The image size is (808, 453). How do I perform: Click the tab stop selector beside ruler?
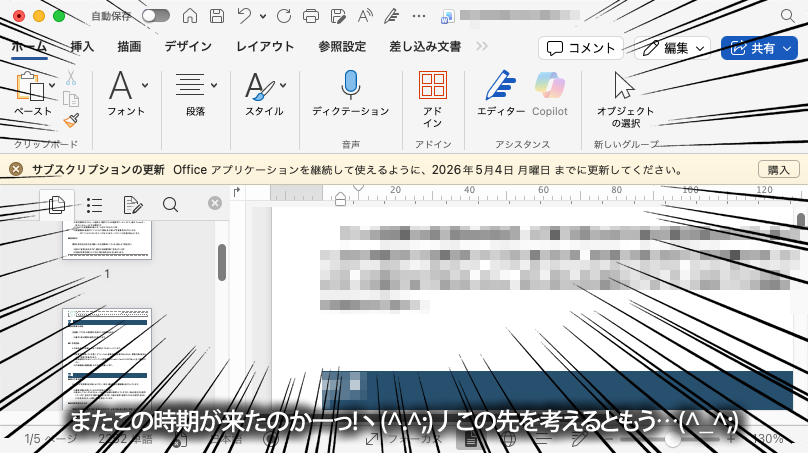pos(237,192)
